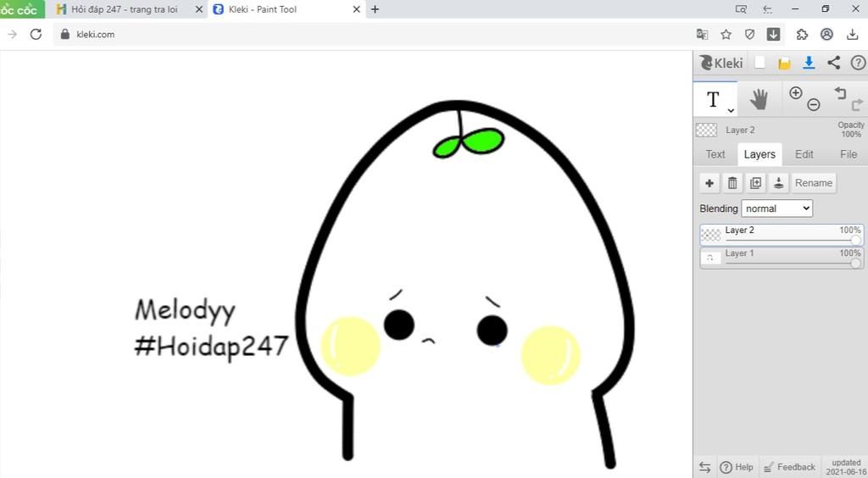
Task: Zoom out with the minus magnifier
Action: pos(813,104)
